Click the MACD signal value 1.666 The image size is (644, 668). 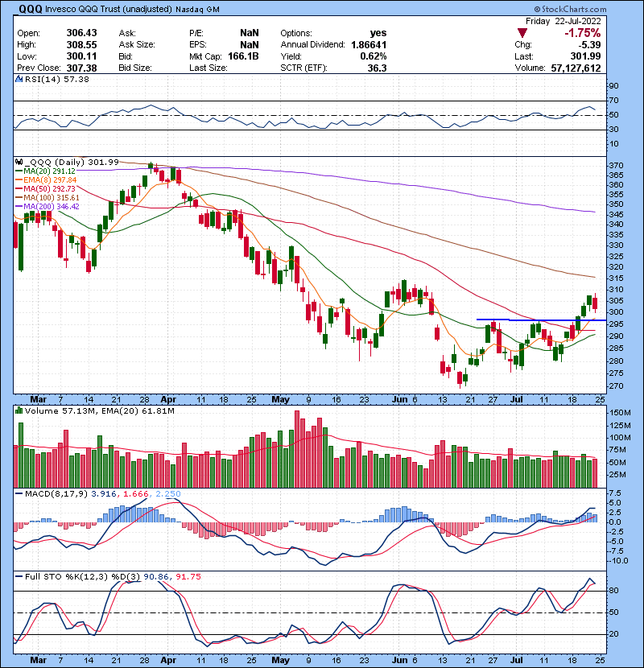click(136, 494)
